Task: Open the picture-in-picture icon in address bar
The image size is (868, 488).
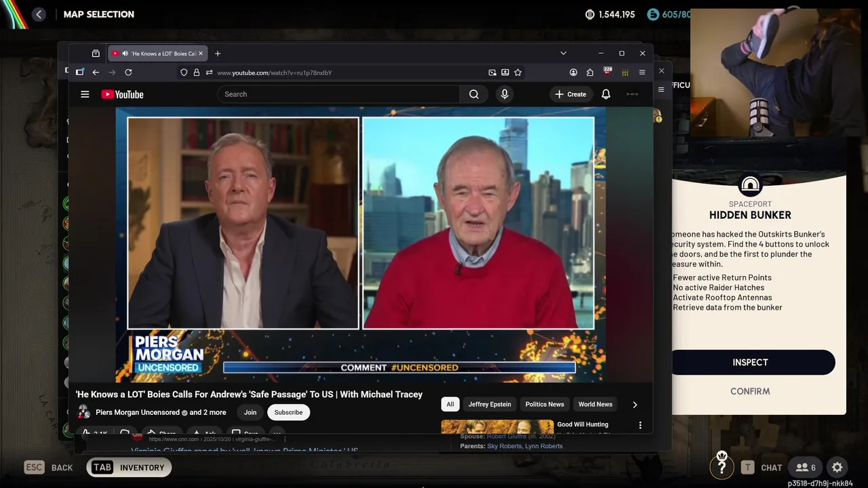Action: [492, 73]
